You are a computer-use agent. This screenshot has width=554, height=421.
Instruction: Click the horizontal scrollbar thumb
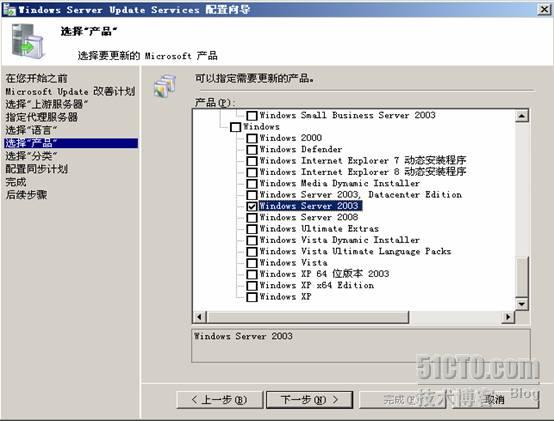307,317
